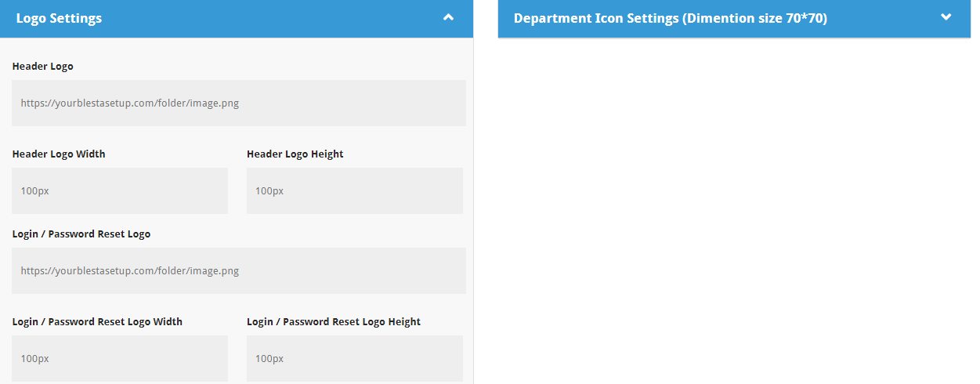Expand the Department Icon Settings chevron
This screenshot has height=384, width=980.
[946, 17]
